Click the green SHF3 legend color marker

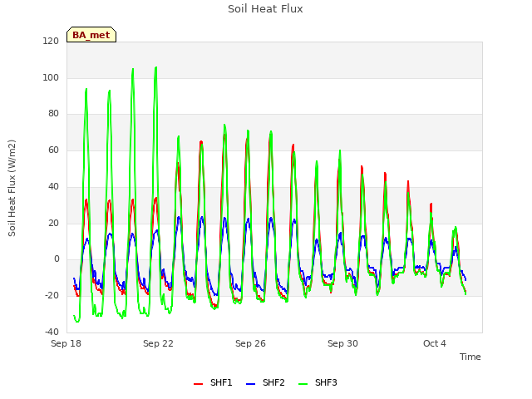pos(303,384)
